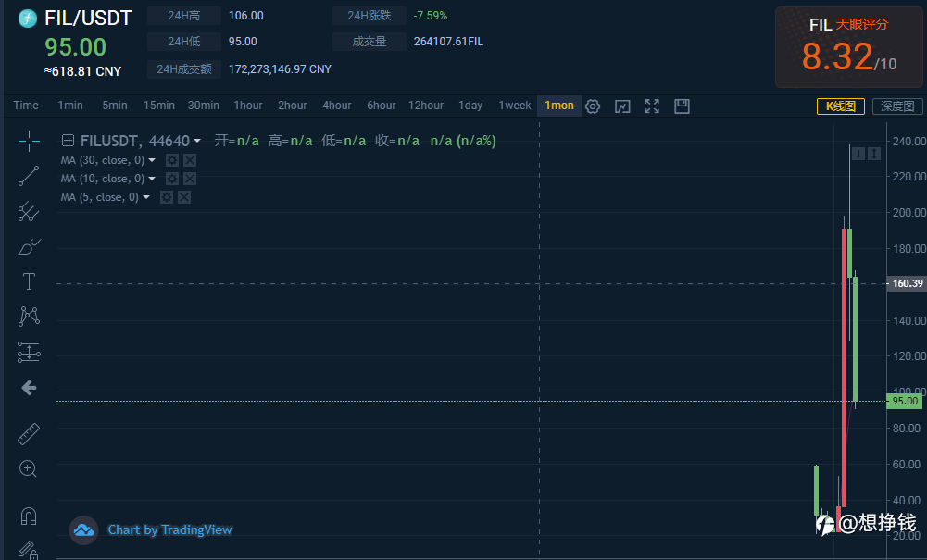Show the 深度图 depth chart
Image resolution: width=927 pixels, height=560 pixels.
click(897, 106)
